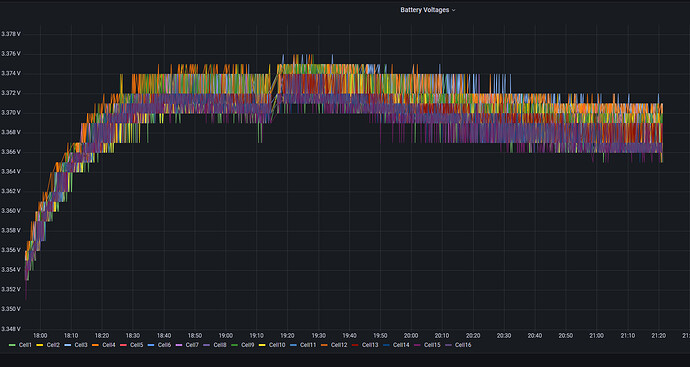Open the Battery Voltages panel title menu
Screen dimensions: 690x367
tap(427, 10)
